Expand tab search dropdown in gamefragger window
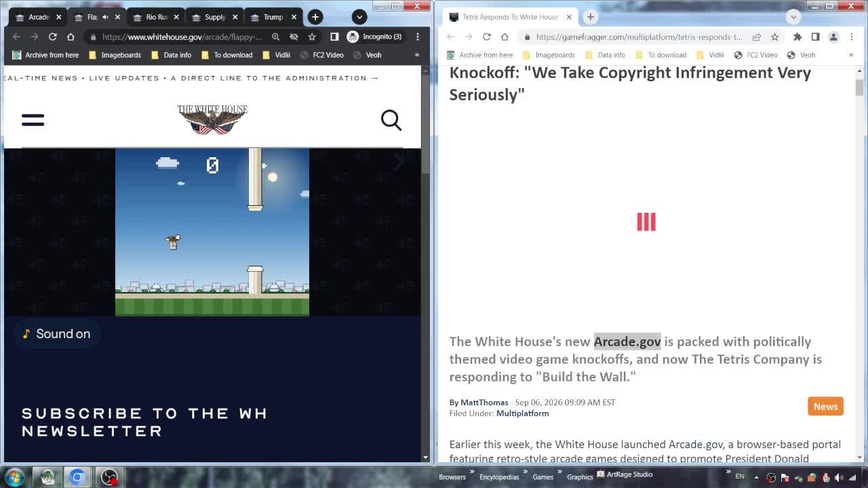The width and height of the screenshot is (868, 488). [x=793, y=17]
